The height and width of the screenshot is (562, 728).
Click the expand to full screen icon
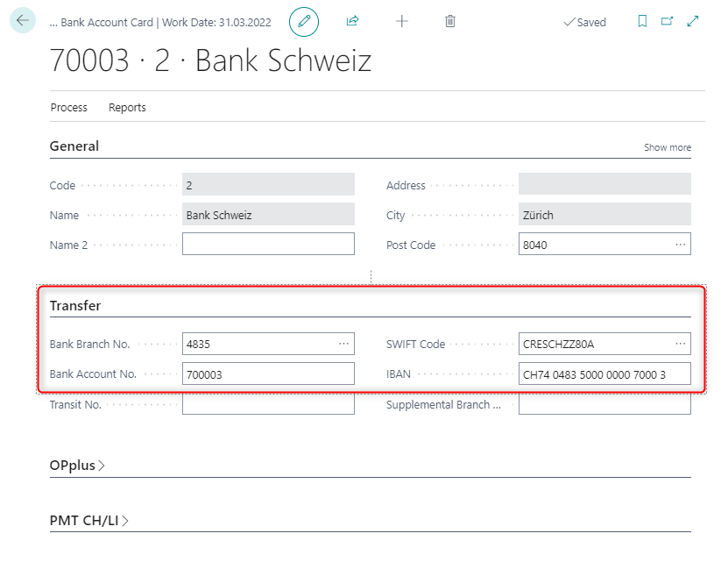pyautogui.click(x=693, y=22)
